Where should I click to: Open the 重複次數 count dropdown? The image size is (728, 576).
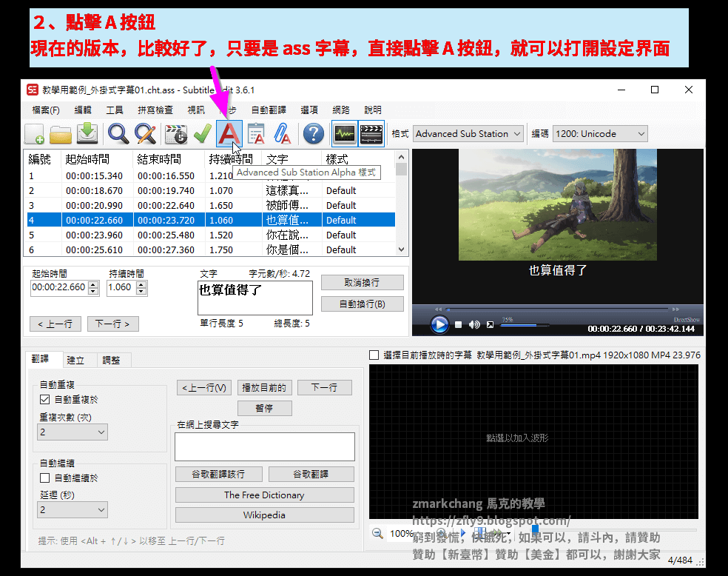72,432
